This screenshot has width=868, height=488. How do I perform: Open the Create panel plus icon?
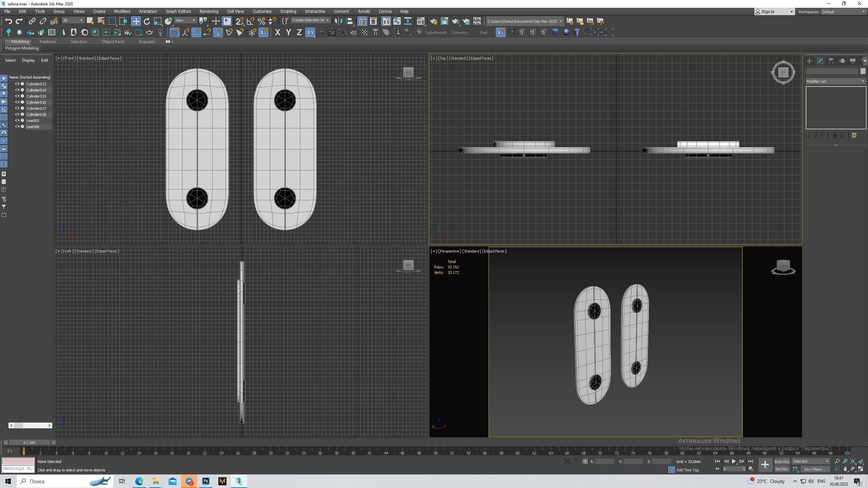[809, 61]
